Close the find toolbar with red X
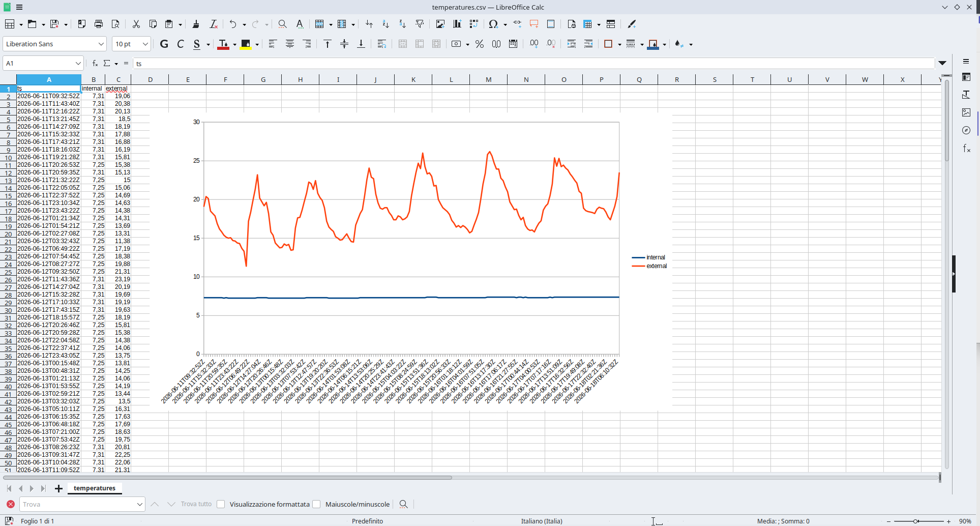 coord(10,504)
